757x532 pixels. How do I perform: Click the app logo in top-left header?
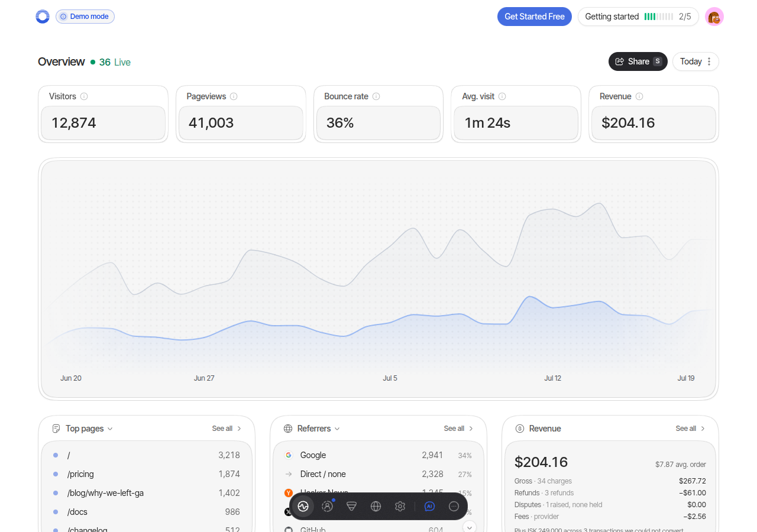[43, 17]
